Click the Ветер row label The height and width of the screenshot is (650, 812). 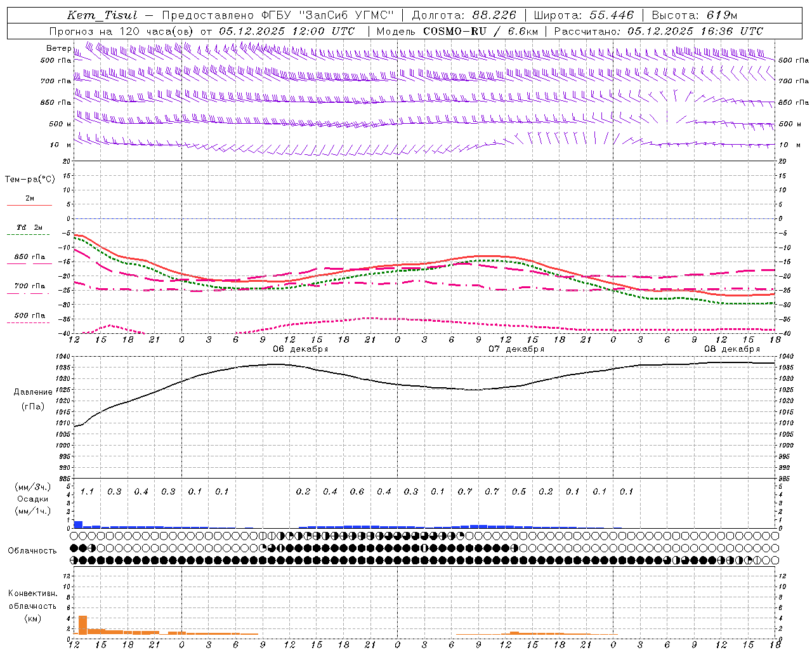(x=58, y=48)
